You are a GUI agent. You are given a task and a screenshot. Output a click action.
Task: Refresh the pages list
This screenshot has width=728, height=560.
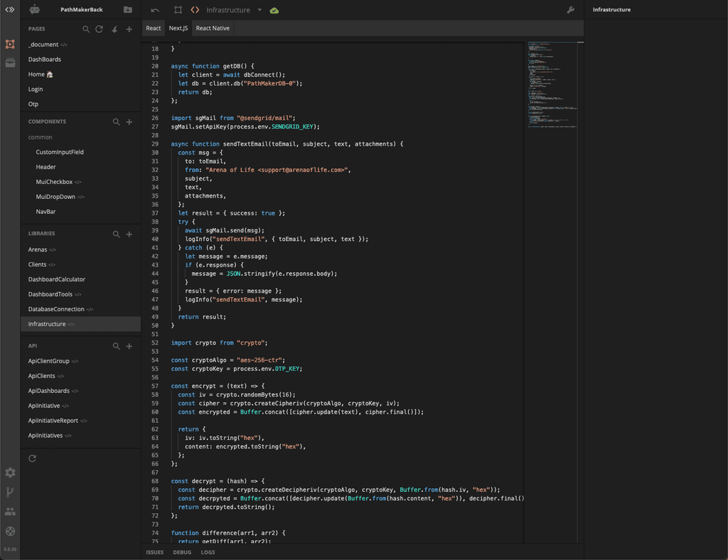99,28
